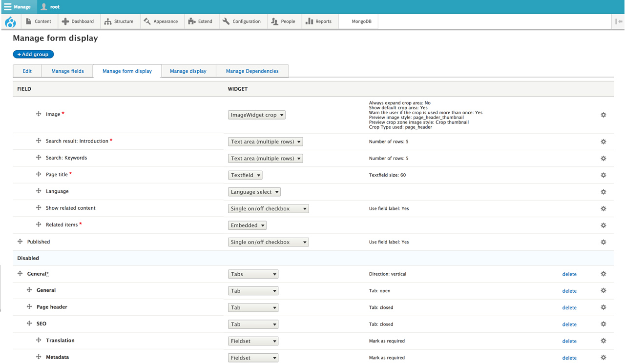This screenshot has height=364, width=625.
Task: Open the ImageWidget crop widget dropdown
Action: [x=256, y=115]
